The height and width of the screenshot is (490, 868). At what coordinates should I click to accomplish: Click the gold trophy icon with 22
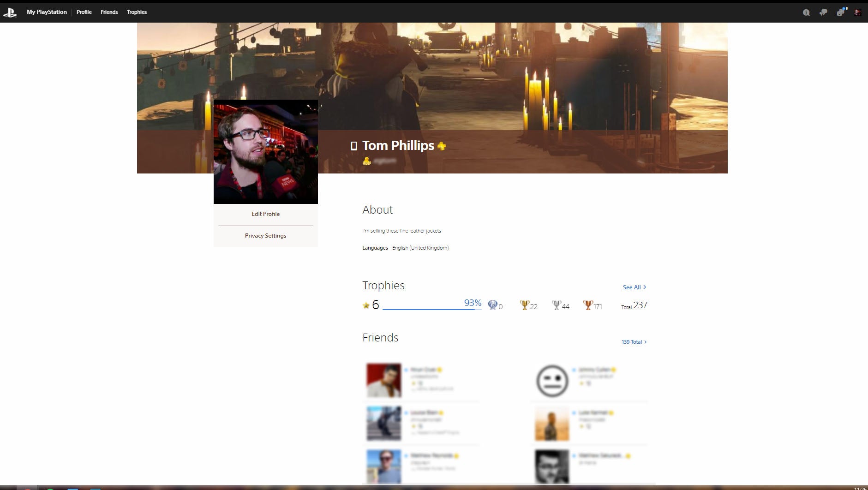point(524,305)
